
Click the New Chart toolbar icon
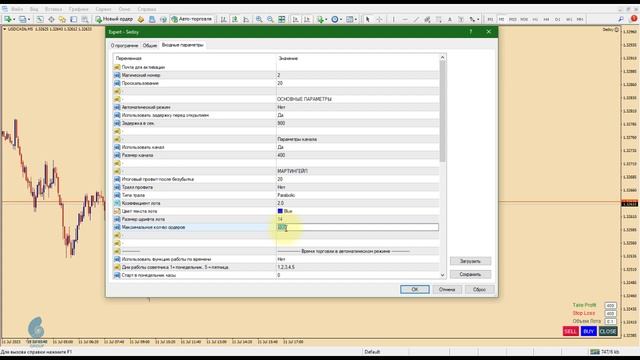7,19
